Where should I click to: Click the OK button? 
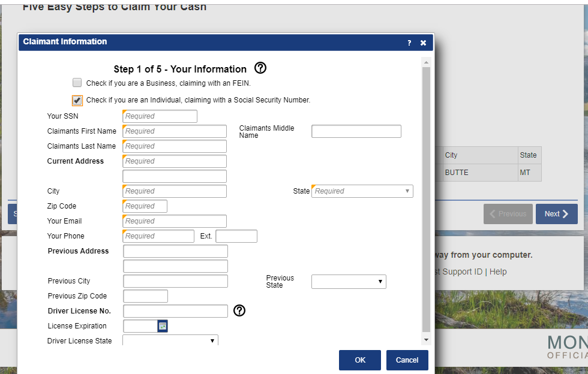coord(359,360)
